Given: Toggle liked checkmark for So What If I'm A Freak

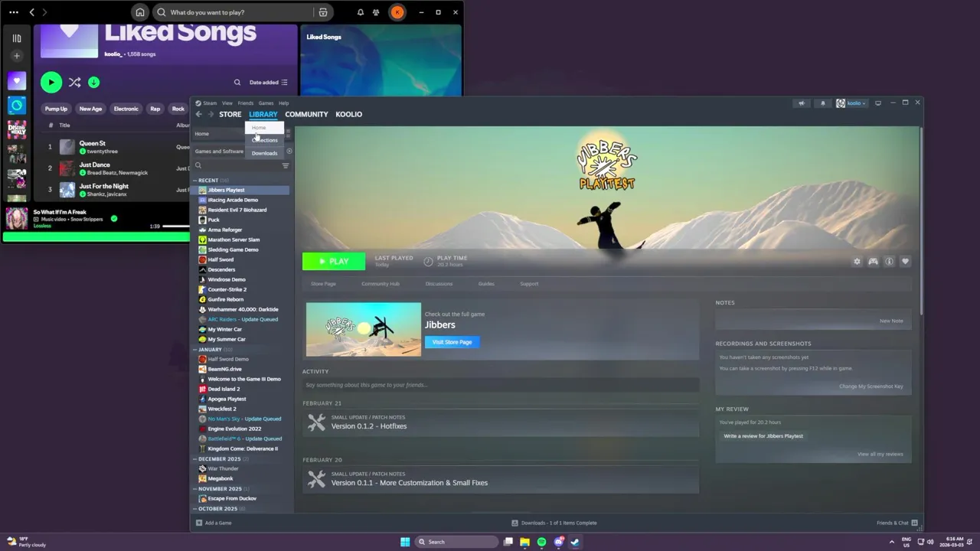Looking at the screenshot, I should tap(114, 219).
